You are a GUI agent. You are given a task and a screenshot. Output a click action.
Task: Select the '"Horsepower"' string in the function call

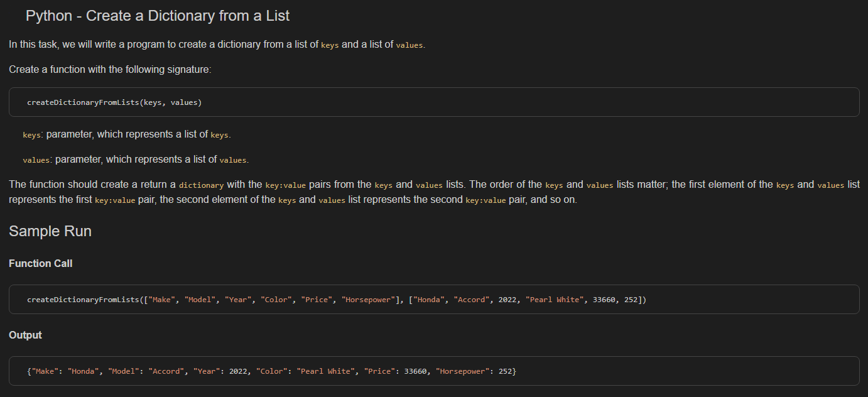(369, 299)
